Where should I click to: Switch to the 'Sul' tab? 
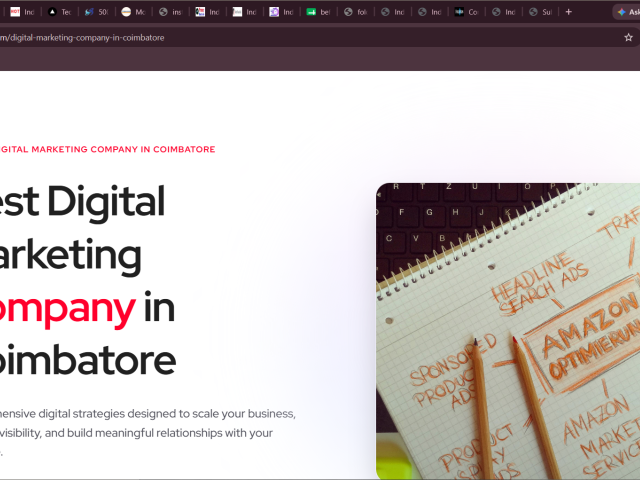540,12
